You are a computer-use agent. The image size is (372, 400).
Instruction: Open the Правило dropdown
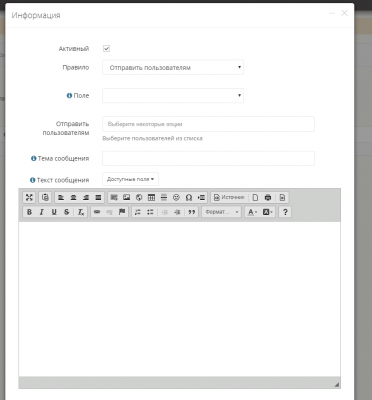pyautogui.click(x=173, y=67)
